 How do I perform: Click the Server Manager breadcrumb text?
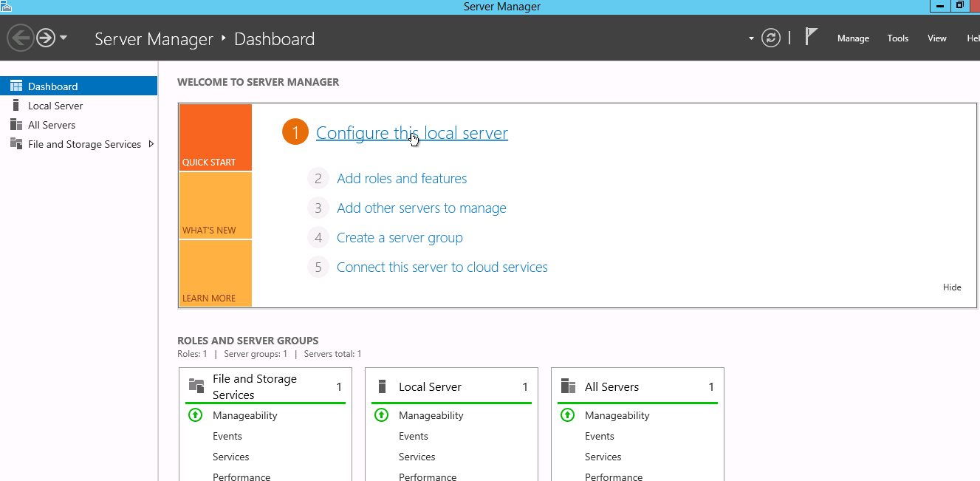pyautogui.click(x=154, y=39)
